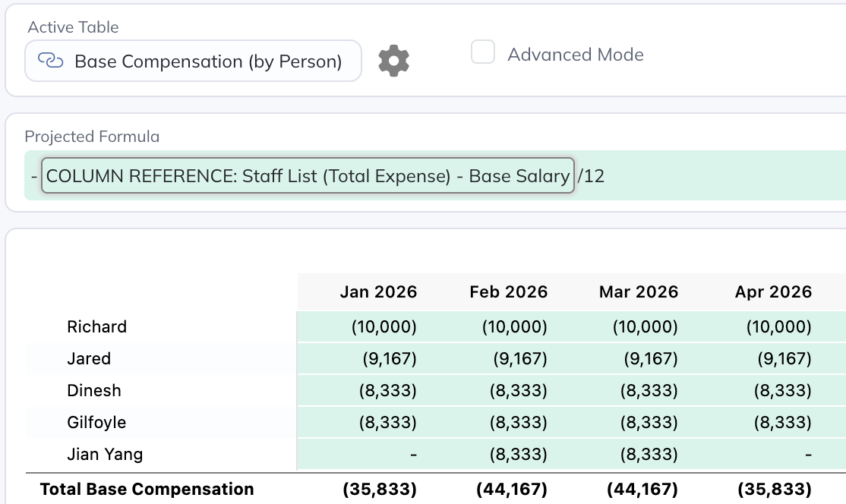
Task: Choose the Apr 2026 column header
Action: pyautogui.click(x=773, y=292)
